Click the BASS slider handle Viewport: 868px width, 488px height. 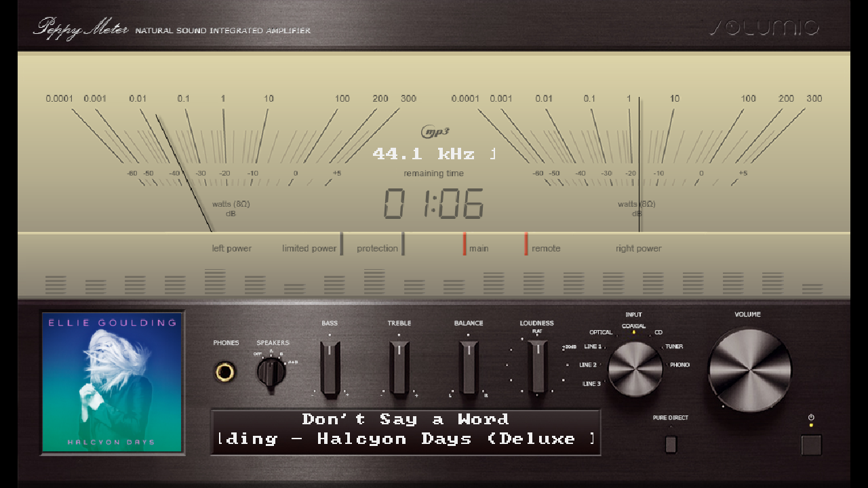330,368
